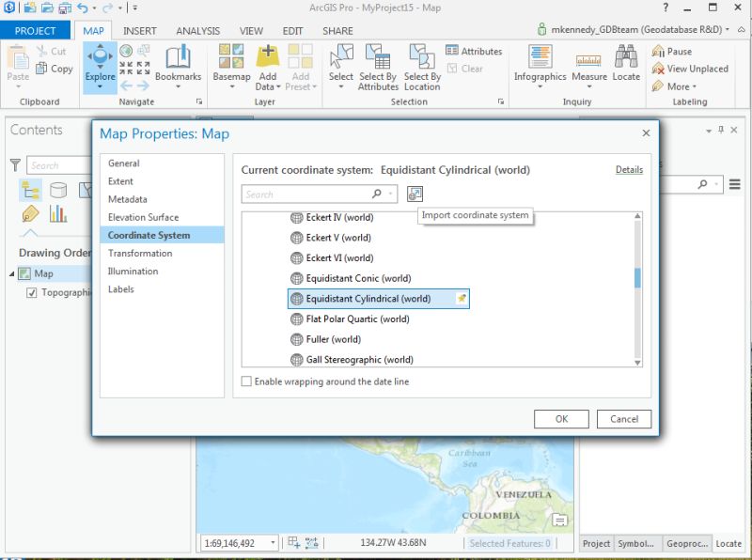Select Illumination in Map Properties sidebar
The image size is (752, 560).
[162, 272]
